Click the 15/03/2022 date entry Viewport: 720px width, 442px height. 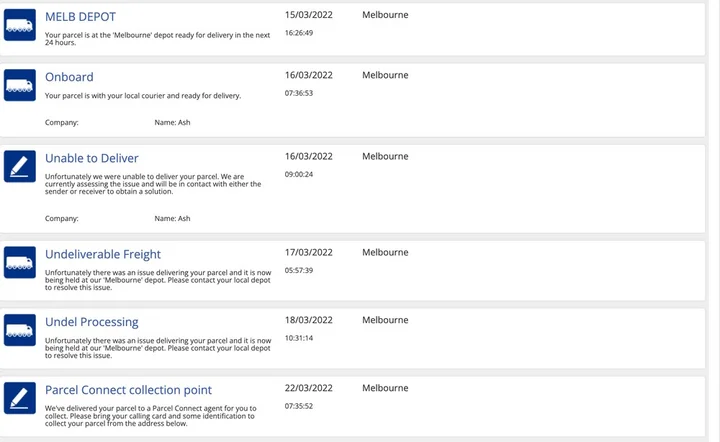point(309,15)
